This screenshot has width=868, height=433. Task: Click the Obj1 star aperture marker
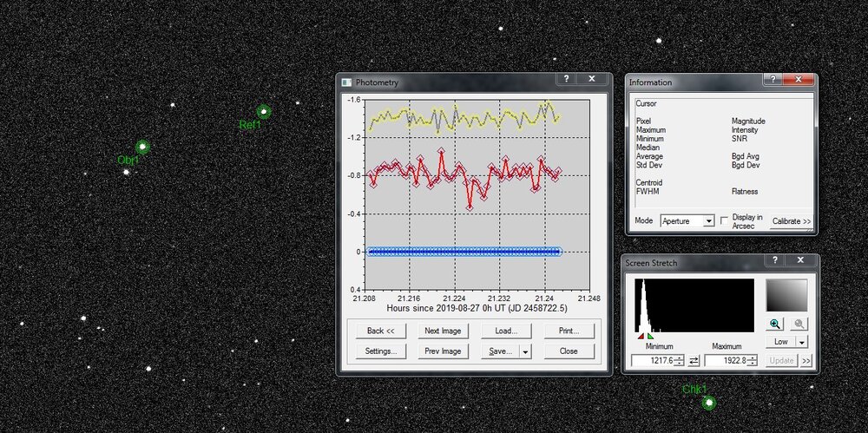(x=142, y=147)
